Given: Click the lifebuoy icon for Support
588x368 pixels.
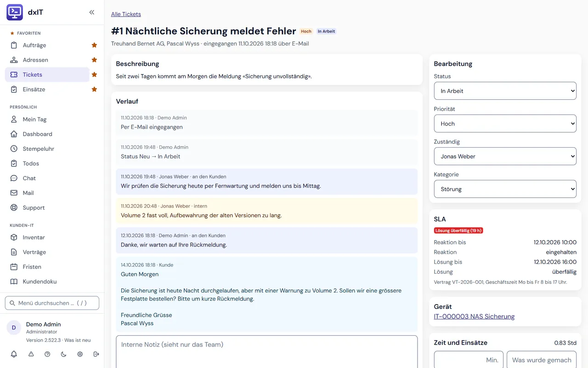Looking at the screenshot, I should (x=14, y=207).
